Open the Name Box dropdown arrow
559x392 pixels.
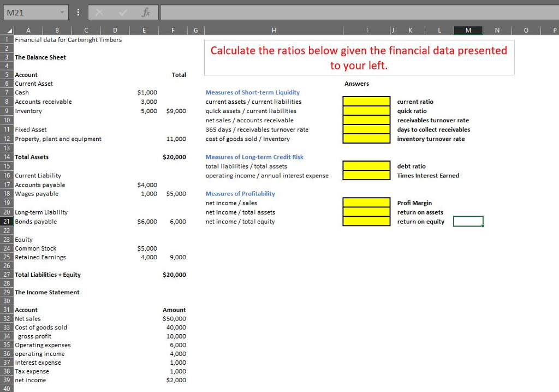point(62,12)
